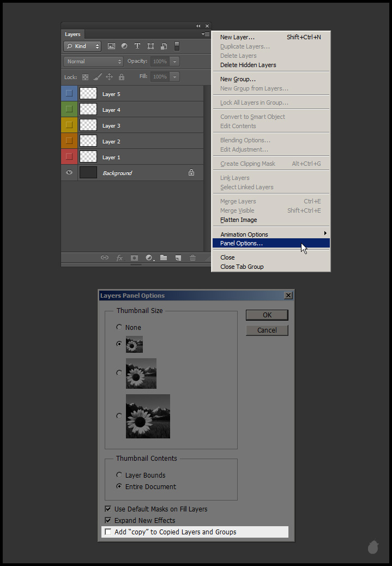The height and width of the screenshot is (566, 392).
Task: Click the lock position move icon
Action: [x=109, y=77]
